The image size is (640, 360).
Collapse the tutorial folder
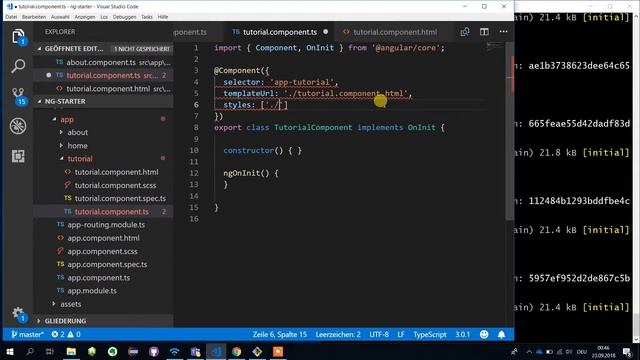(62, 158)
